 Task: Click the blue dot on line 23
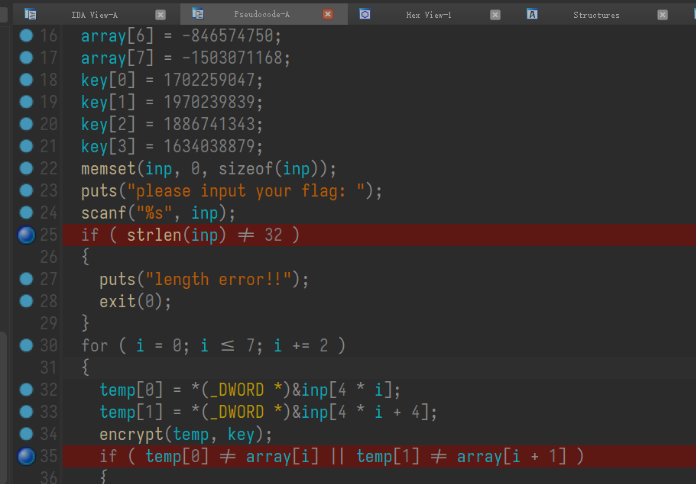click(26, 190)
